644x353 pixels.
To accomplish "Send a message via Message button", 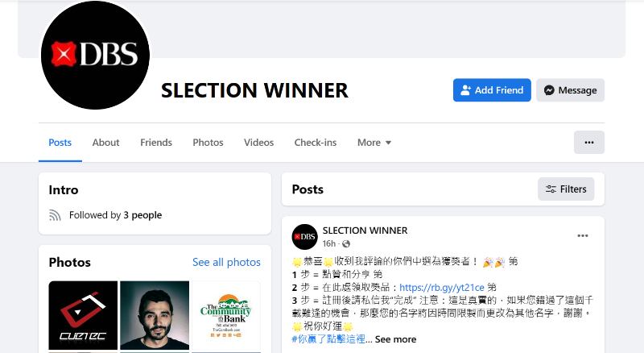I will pos(570,90).
